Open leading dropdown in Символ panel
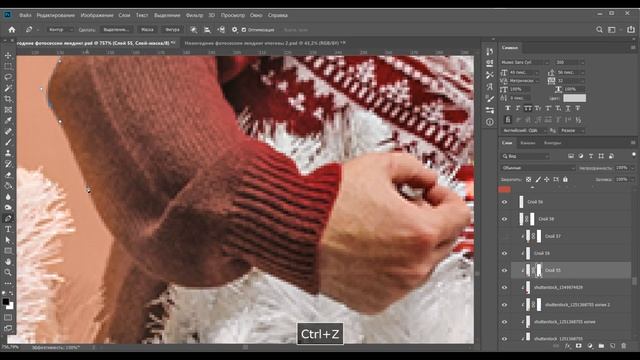 571,72
